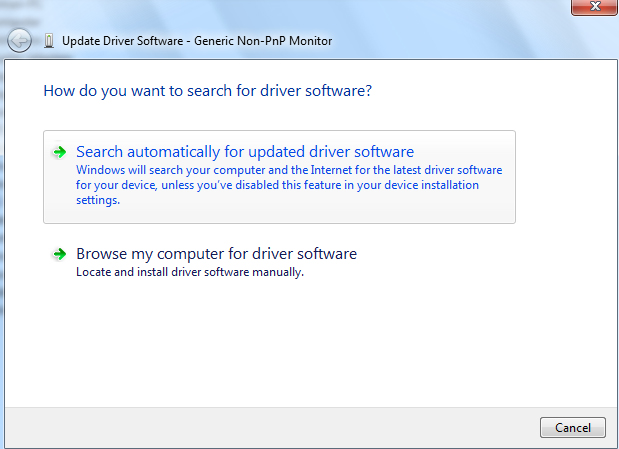Click 'Windows will search your computer' description
This screenshot has height=449, width=619.
[x=289, y=185]
